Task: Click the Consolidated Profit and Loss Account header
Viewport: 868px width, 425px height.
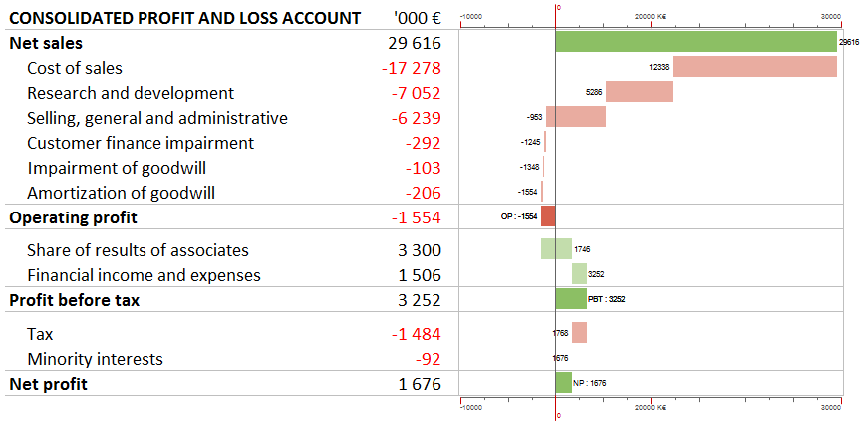Action: pyautogui.click(x=184, y=17)
